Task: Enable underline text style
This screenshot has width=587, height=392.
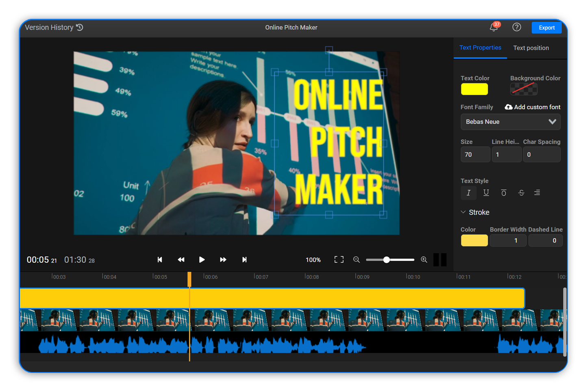Action: (486, 193)
